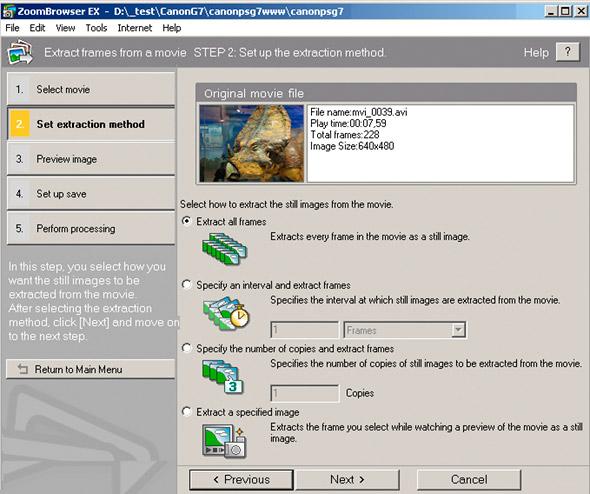The image size is (590, 494).
Task: Click the movie extraction icon in header
Action: (20, 52)
